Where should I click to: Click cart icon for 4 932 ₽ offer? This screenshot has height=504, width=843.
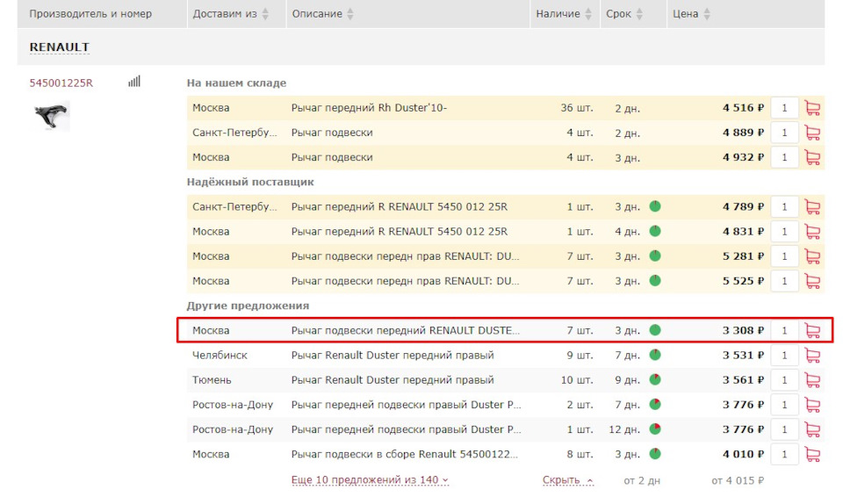(812, 157)
